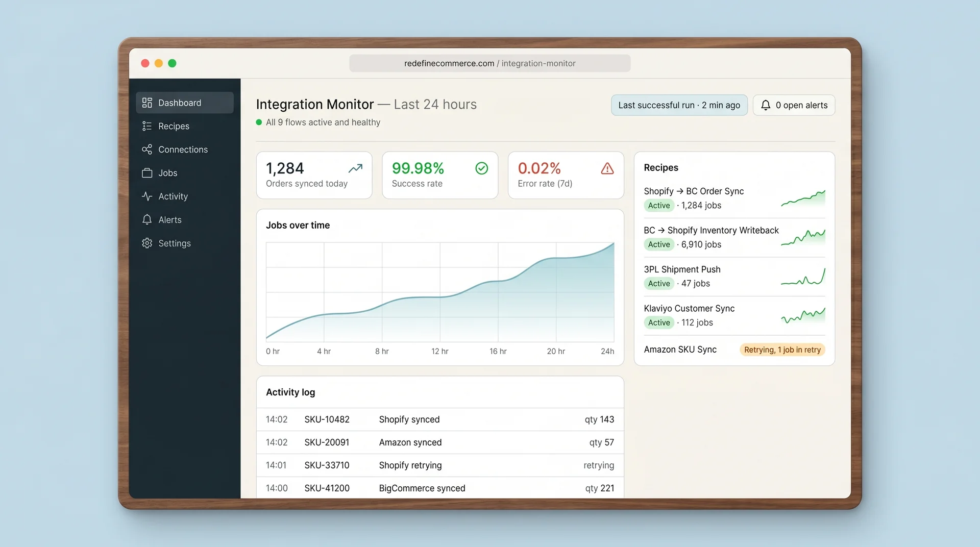The height and width of the screenshot is (547, 980).
Task: Click All 9 flows active and healthy
Action: tap(323, 122)
